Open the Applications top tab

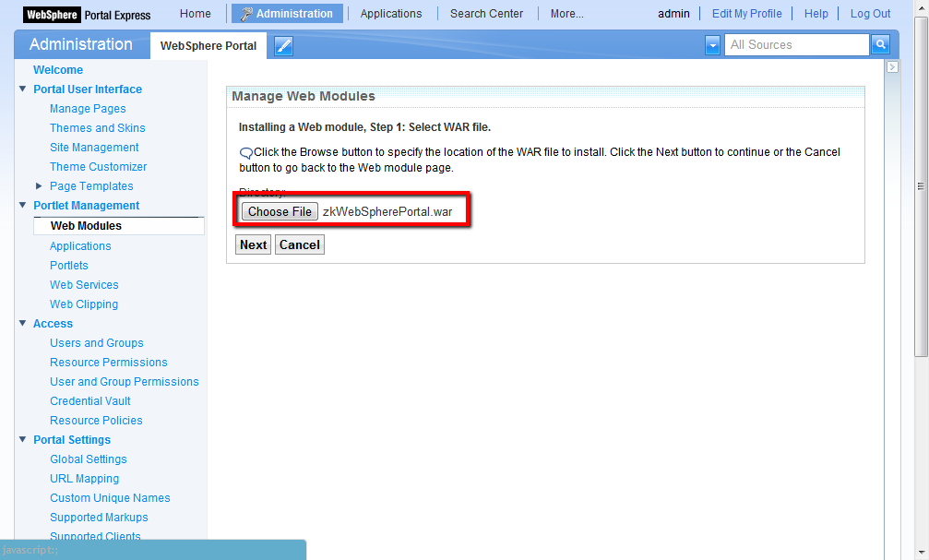[x=391, y=13]
